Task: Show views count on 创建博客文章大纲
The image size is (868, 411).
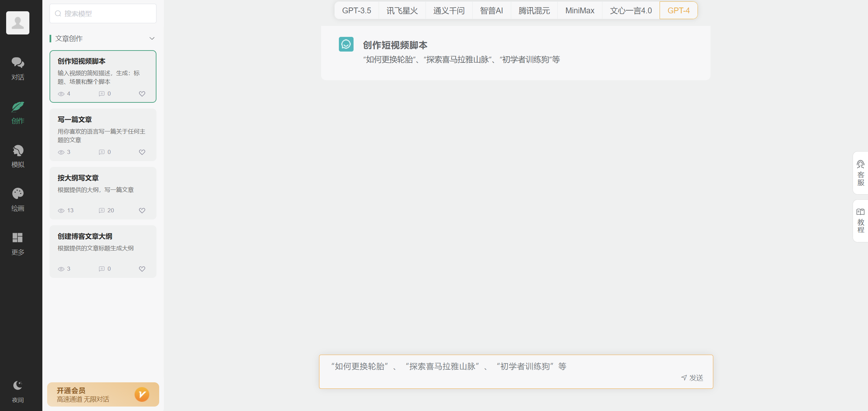Action: pos(61,269)
